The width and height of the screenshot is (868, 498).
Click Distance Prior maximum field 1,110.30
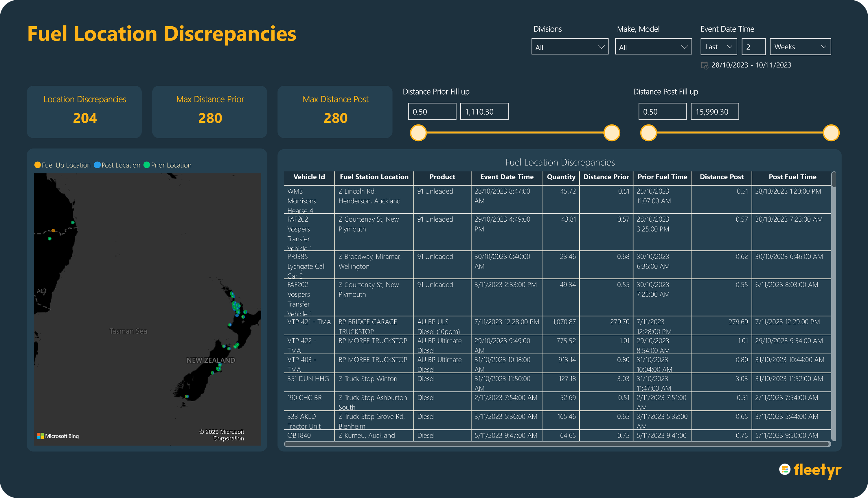[484, 111]
